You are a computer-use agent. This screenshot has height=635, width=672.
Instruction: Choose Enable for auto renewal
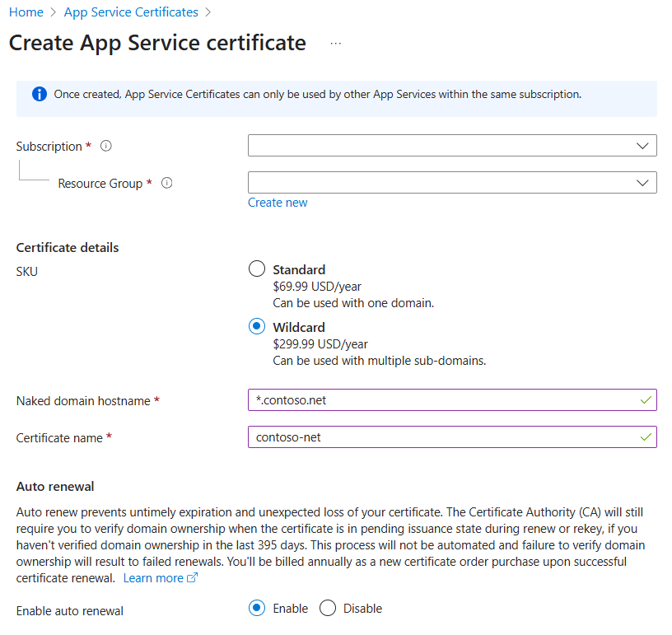[257, 609]
